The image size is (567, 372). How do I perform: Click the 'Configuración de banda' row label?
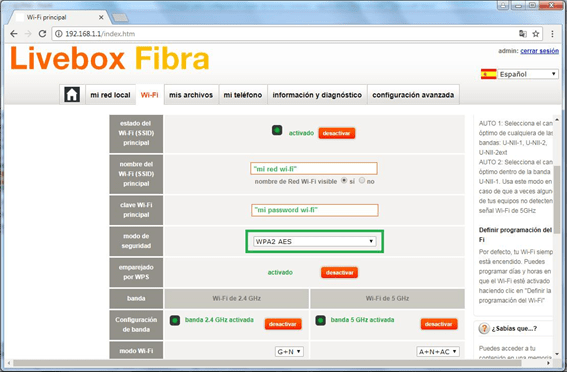click(x=136, y=325)
